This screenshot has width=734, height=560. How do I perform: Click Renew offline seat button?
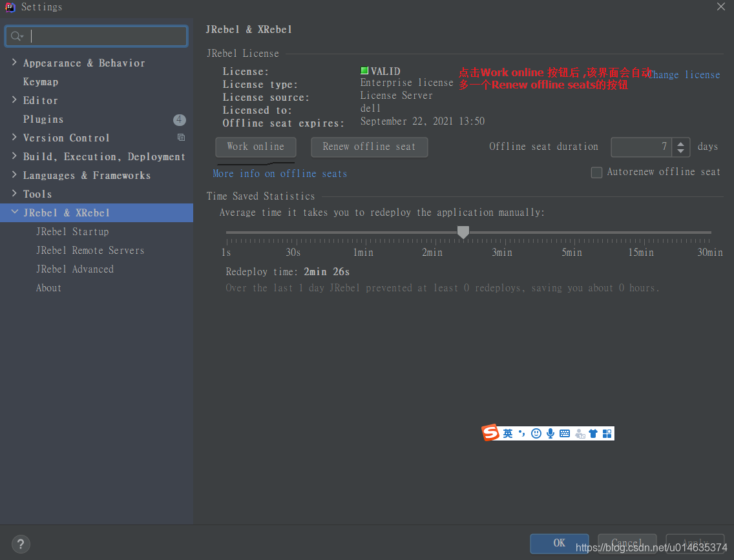tap(370, 147)
